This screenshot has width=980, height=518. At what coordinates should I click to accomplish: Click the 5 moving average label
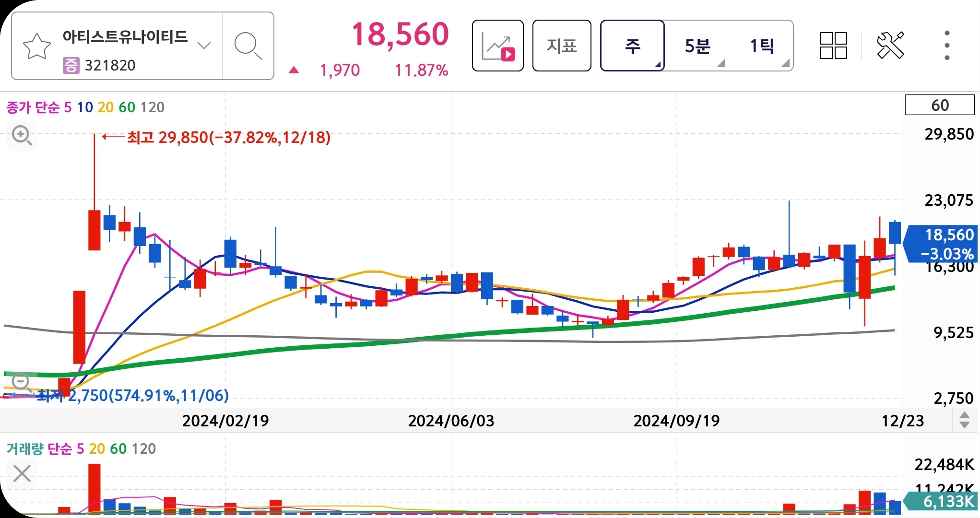click(68, 107)
